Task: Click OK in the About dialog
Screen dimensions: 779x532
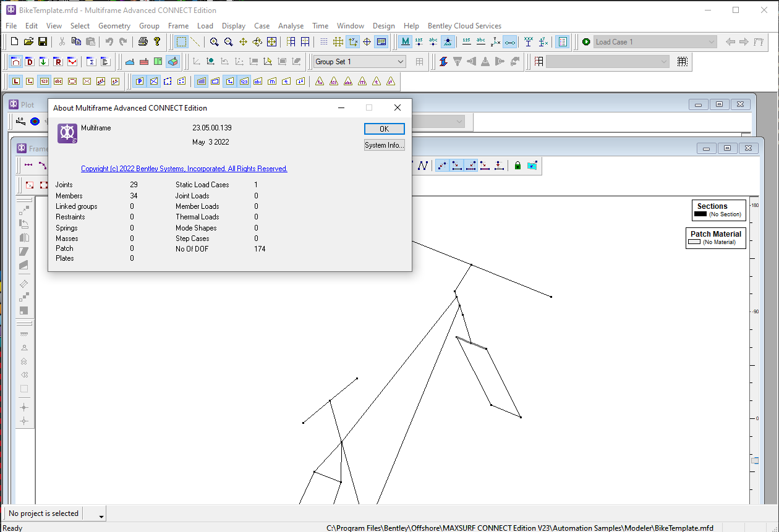Action: [x=384, y=129]
